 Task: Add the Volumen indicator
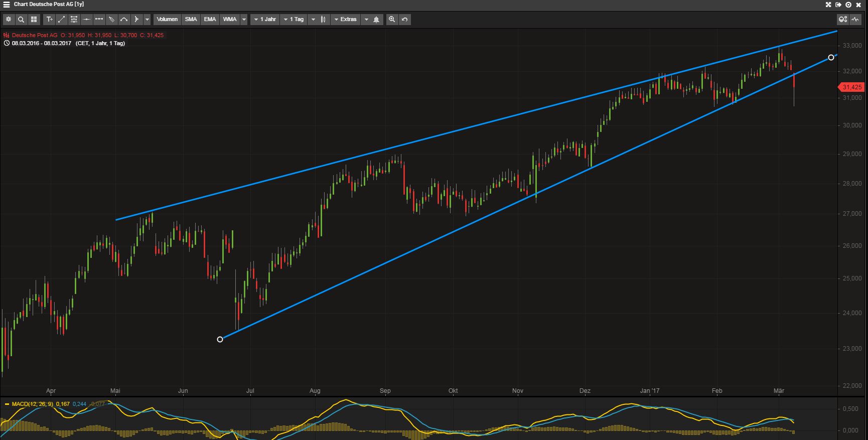pos(167,20)
